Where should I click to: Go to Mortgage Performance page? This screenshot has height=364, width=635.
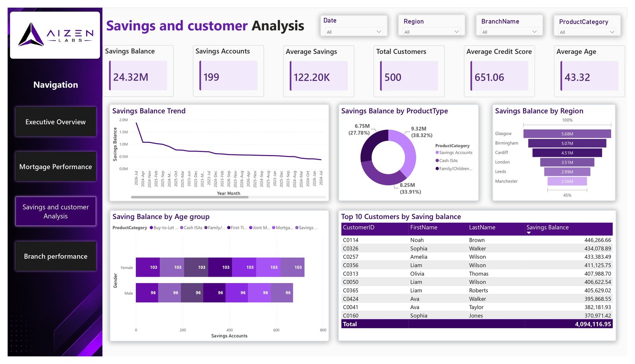tap(56, 167)
